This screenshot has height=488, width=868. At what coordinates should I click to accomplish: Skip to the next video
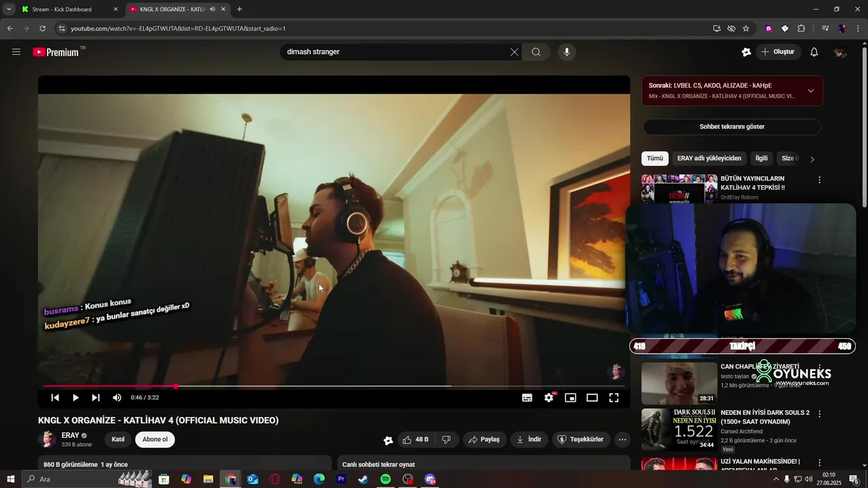click(x=96, y=398)
